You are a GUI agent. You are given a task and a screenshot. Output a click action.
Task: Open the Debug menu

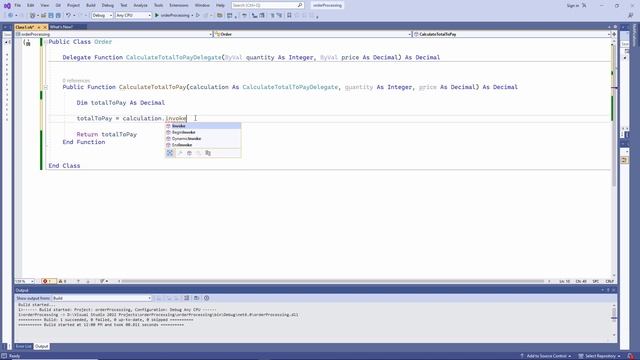[108, 5]
